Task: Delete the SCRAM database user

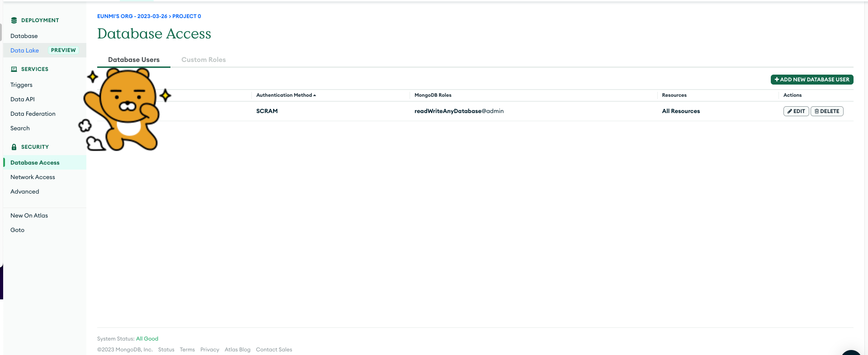Action: (x=827, y=111)
